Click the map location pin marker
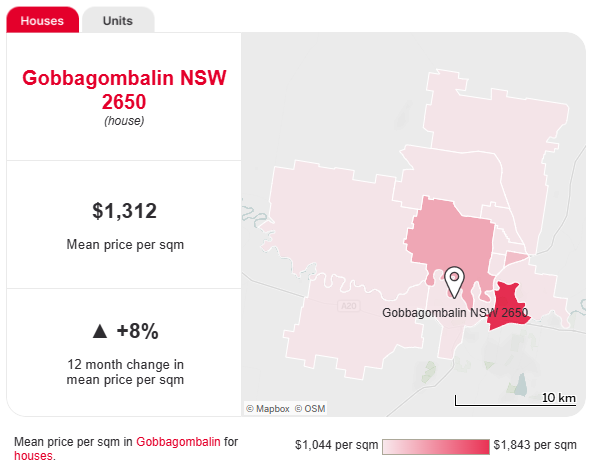Viewport: 598px width, 469px height. pos(454,282)
